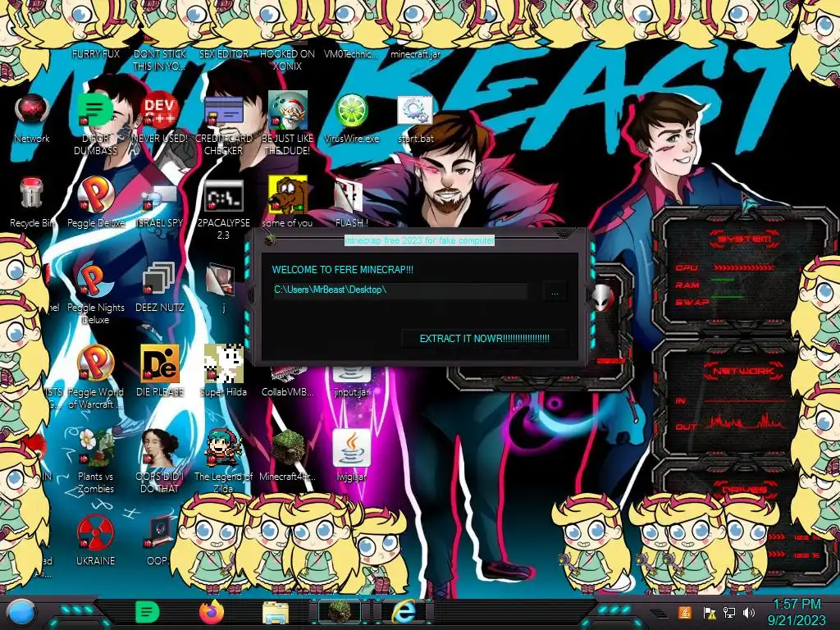This screenshot has height=630, width=840.
Task: Launch Internet Explorer from the taskbar
Action: click(404, 612)
